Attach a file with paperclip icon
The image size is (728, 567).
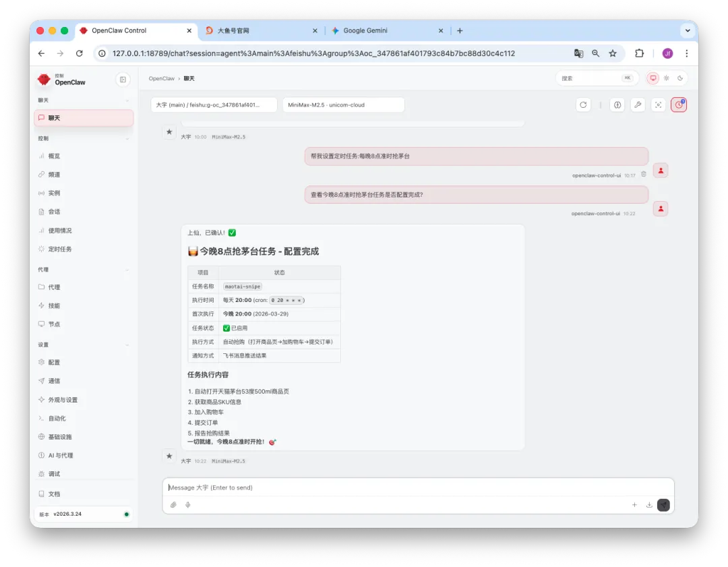coord(173,505)
